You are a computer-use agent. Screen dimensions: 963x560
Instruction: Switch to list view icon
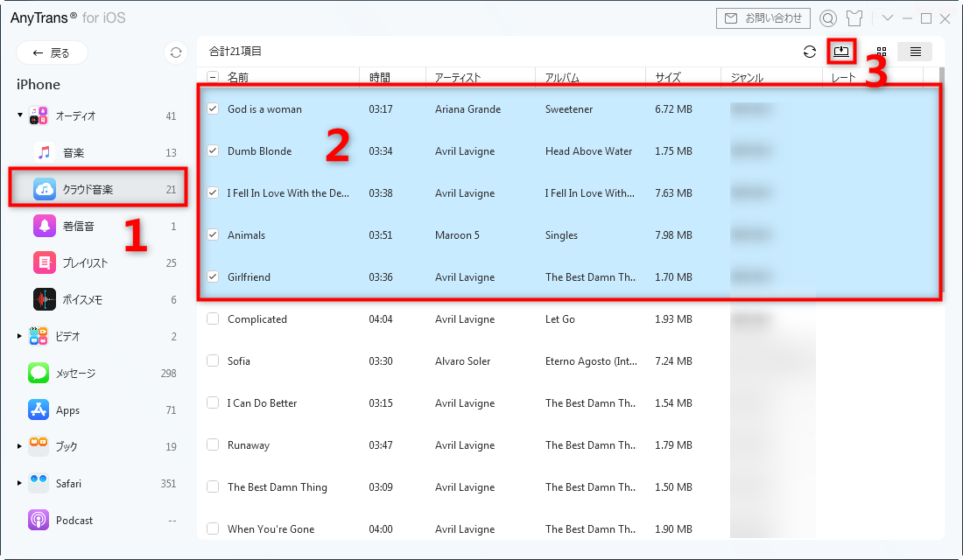(915, 52)
